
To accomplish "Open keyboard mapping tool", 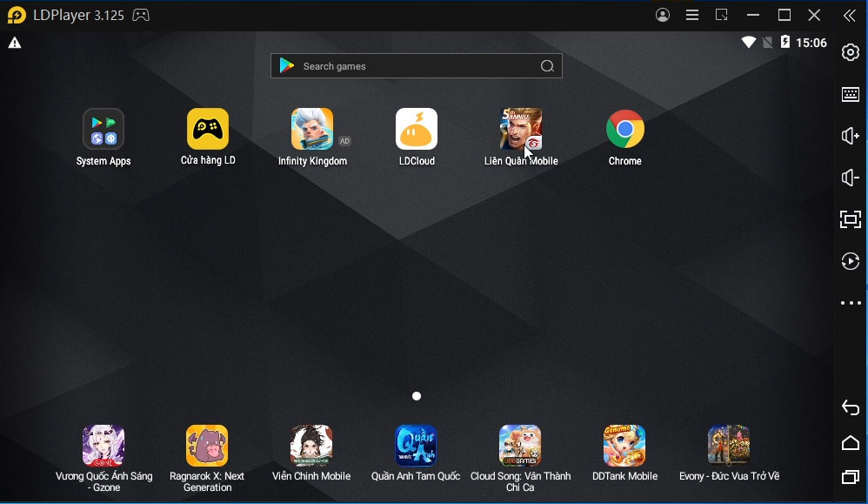I will pyautogui.click(x=851, y=95).
